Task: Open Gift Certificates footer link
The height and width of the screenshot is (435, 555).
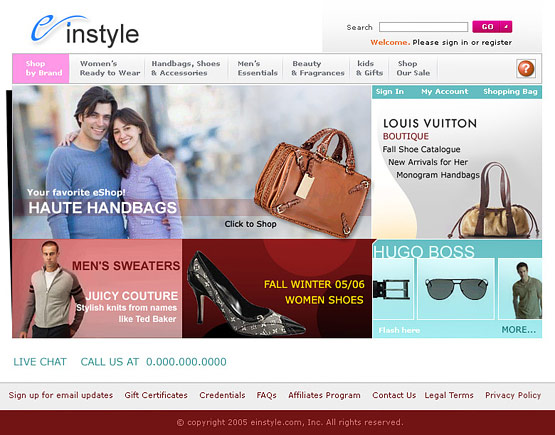Action: (156, 395)
